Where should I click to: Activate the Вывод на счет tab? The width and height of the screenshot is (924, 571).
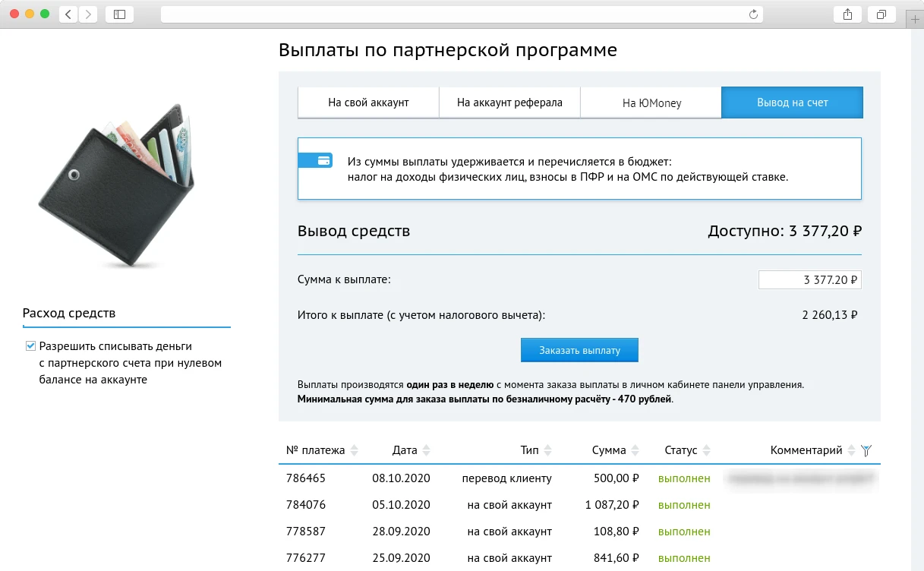(792, 102)
